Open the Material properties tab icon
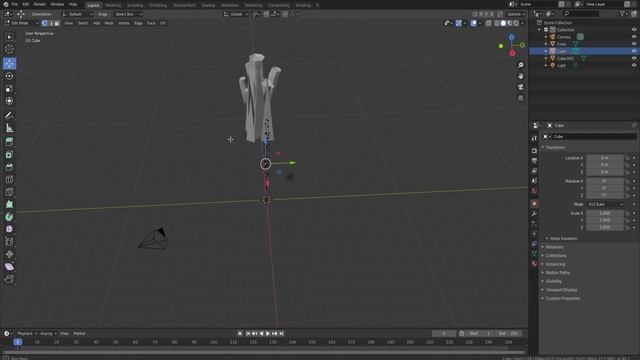Viewport: 640px width, 360px height. point(534,264)
